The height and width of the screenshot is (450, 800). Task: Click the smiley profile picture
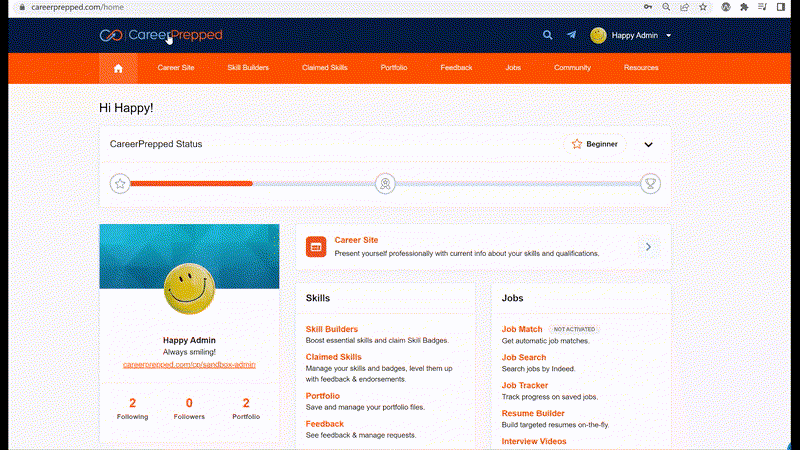[189, 289]
